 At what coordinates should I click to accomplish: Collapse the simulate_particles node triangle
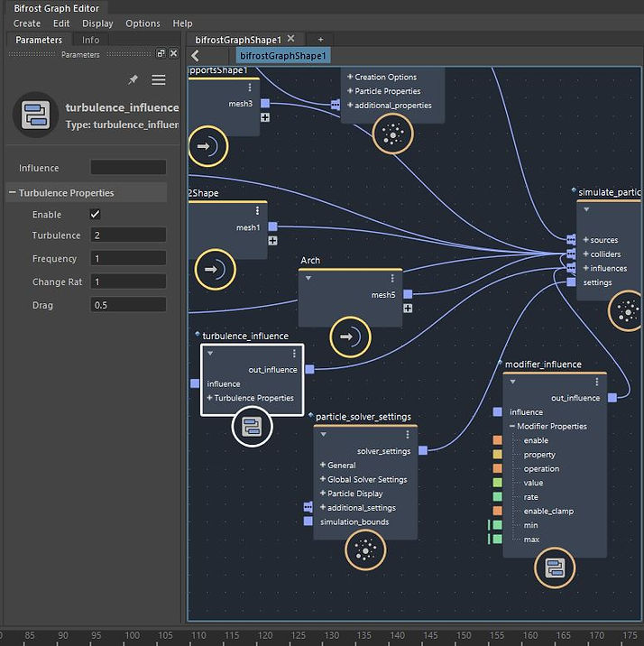click(x=586, y=209)
